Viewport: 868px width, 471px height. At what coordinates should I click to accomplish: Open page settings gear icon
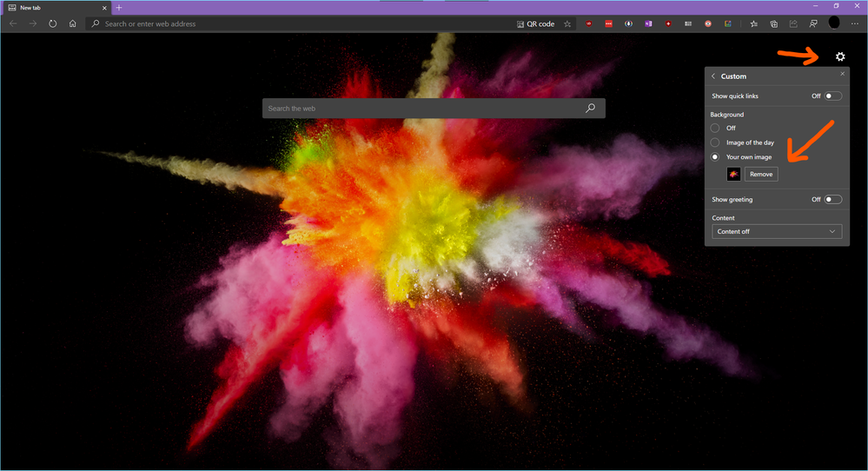840,56
